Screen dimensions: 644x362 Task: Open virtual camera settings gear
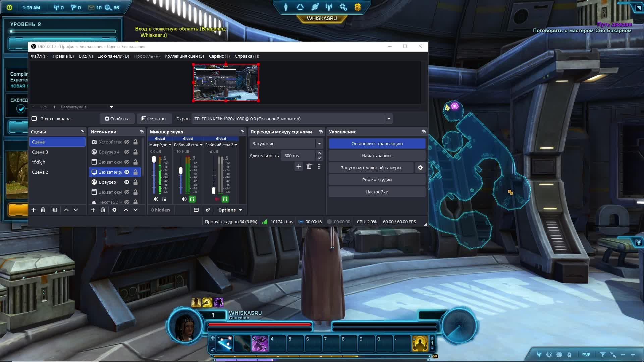click(x=420, y=168)
